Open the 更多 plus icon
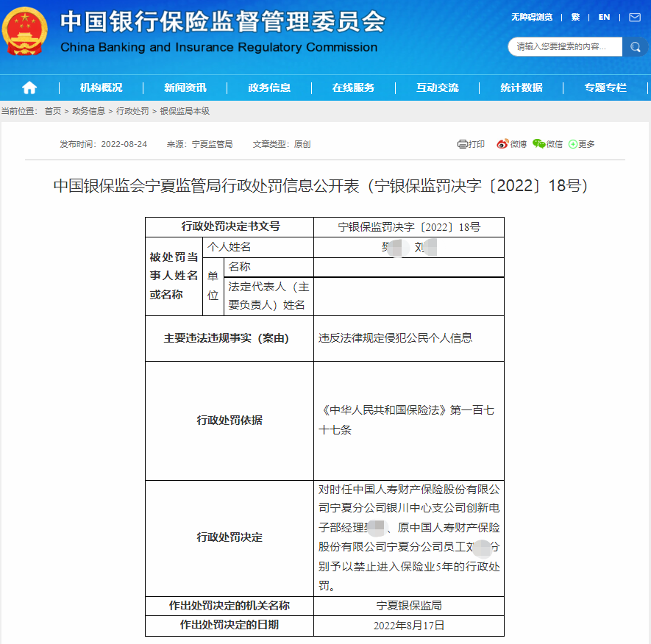651x644 pixels. [572, 144]
